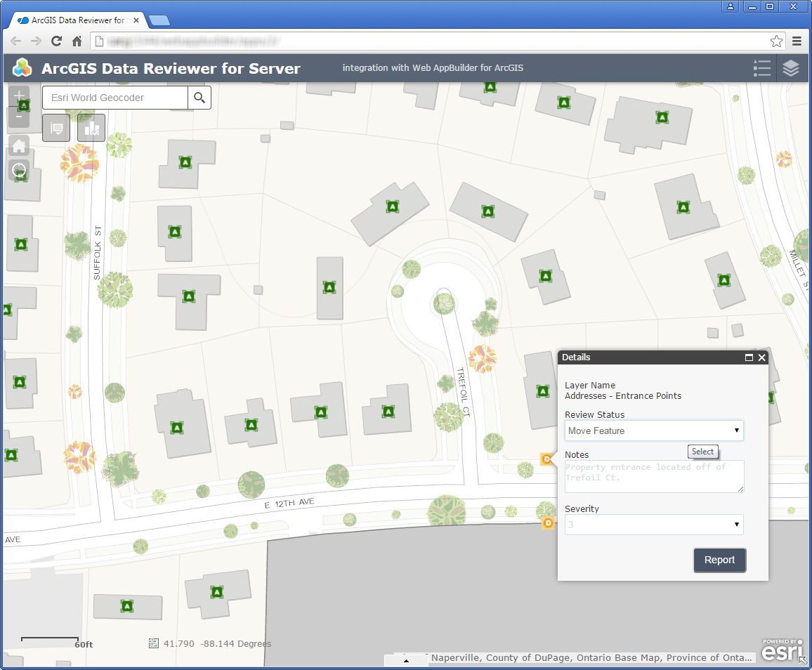Click the '41.790 -88.144 Degrees' coordinates text
812x670 pixels.
218,643
